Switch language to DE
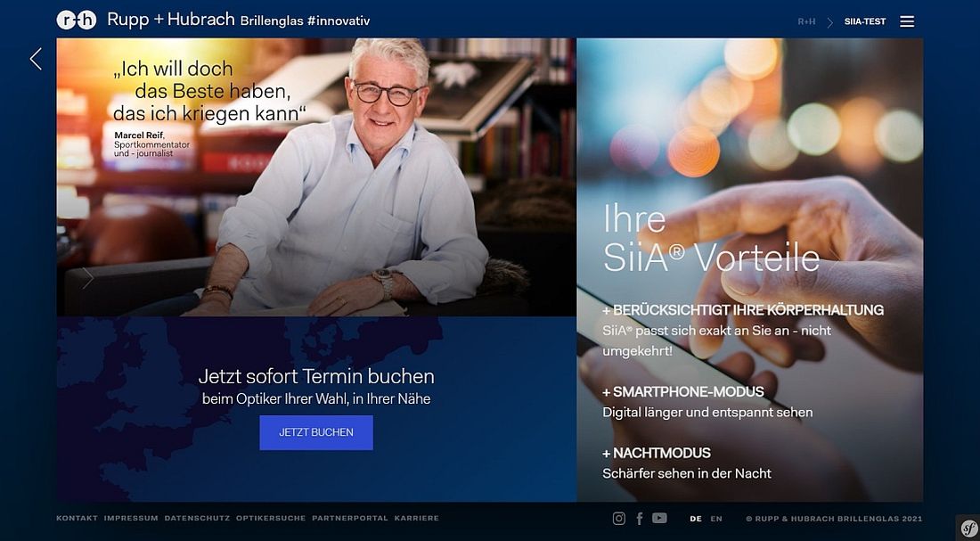 pos(696,519)
